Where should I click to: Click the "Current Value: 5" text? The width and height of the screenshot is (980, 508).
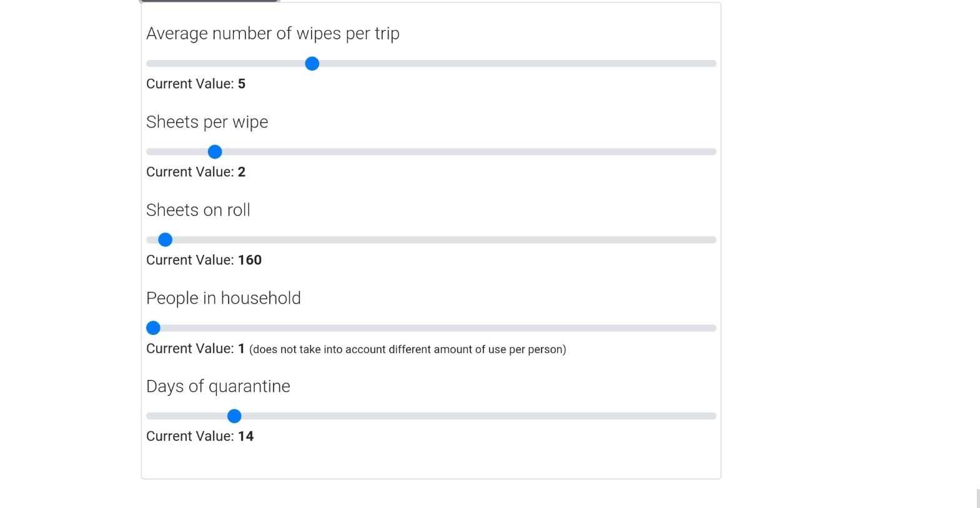(x=196, y=84)
